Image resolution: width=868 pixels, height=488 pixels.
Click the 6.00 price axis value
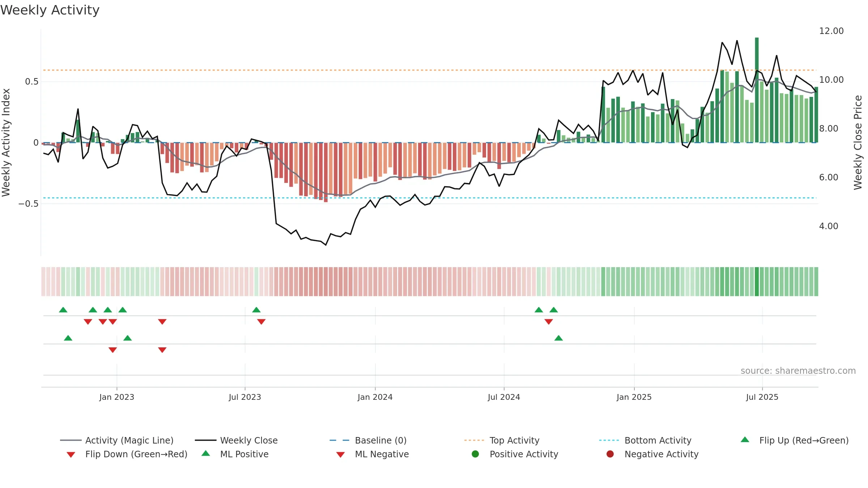pyautogui.click(x=829, y=177)
